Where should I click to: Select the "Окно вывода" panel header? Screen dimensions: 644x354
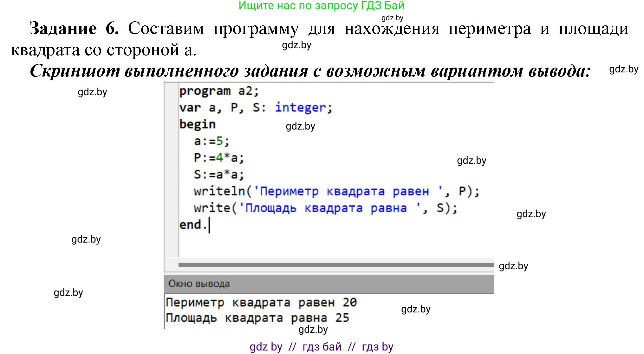pyautogui.click(x=199, y=284)
